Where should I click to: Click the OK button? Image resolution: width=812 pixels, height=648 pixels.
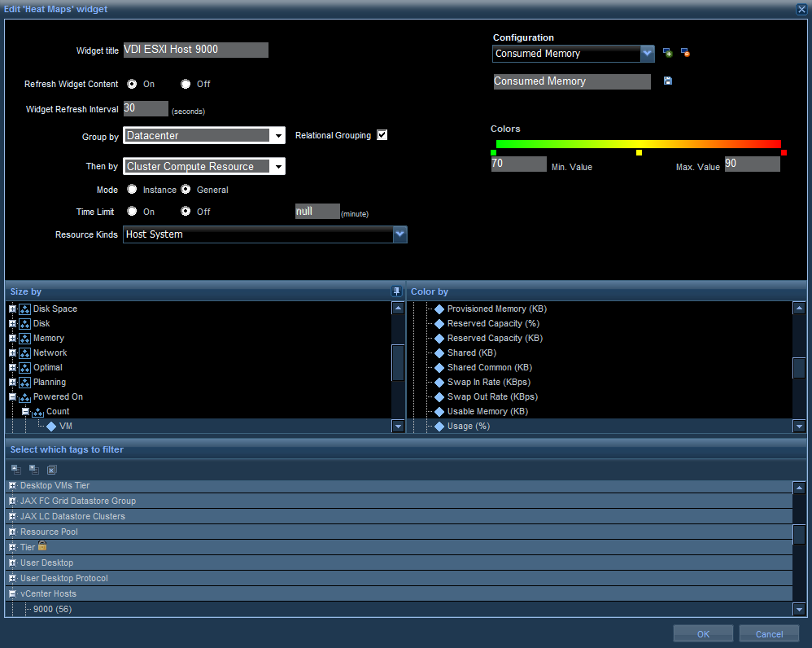point(703,634)
